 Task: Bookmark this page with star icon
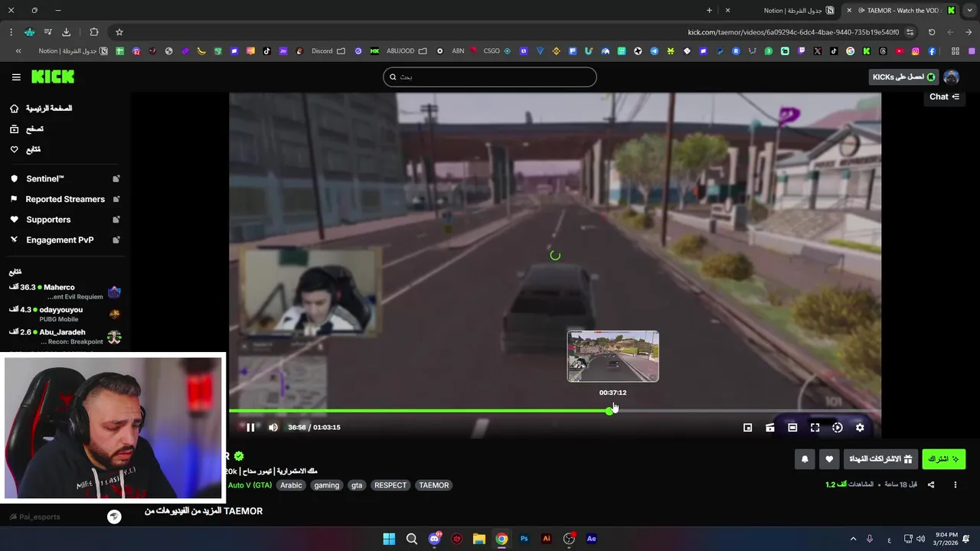point(119,32)
